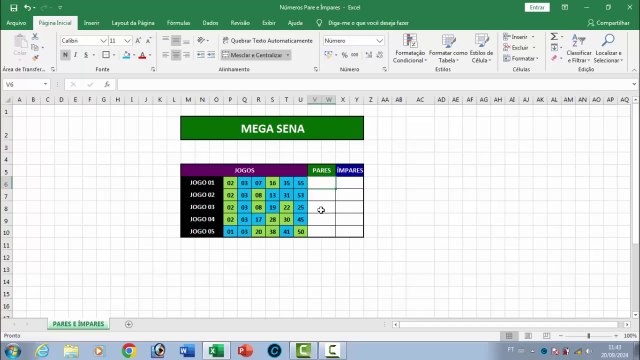Add a new sheet with the plus button
This screenshot has width=640, height=360.
tap(129, 324)
